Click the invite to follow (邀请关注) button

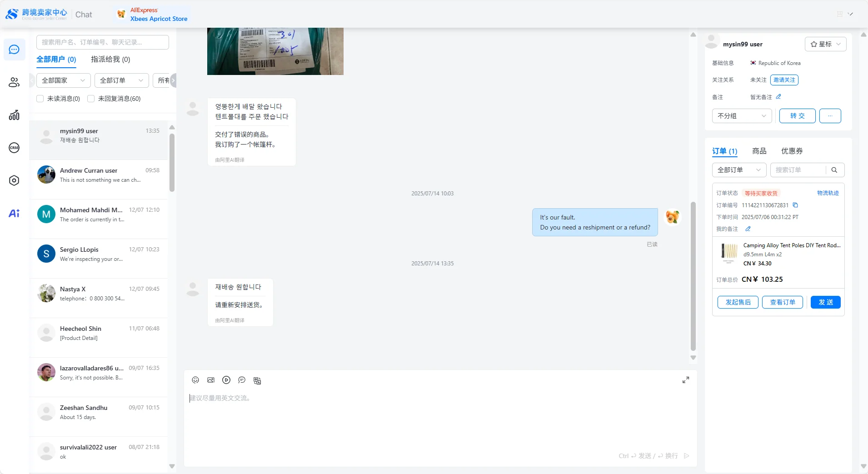(x=784, y=80)
